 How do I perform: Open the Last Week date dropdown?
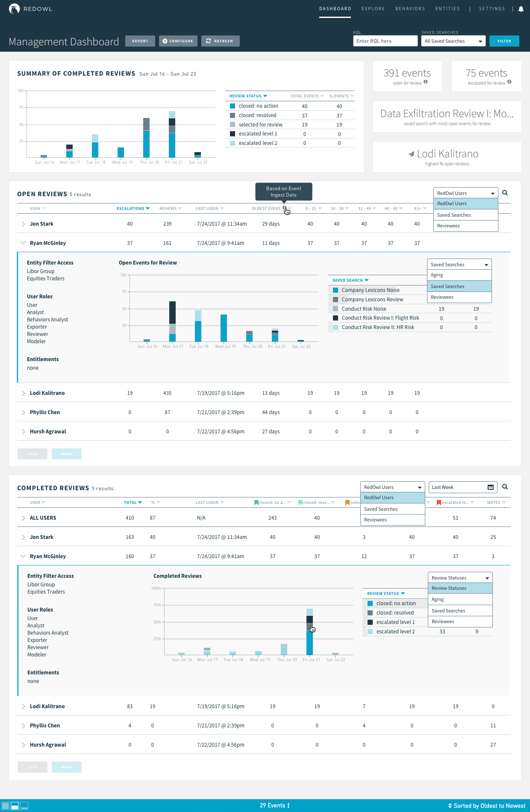pos(463,487)
